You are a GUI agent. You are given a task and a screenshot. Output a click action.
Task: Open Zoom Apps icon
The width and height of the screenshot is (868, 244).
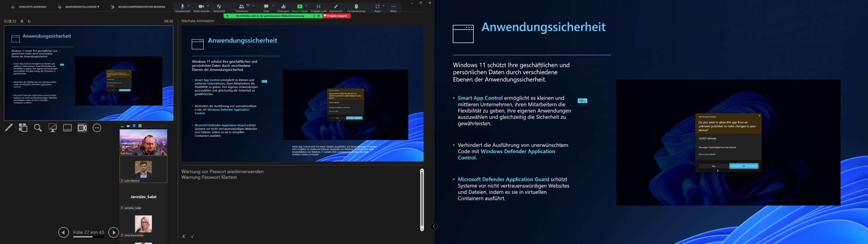(x=377, y=8)
